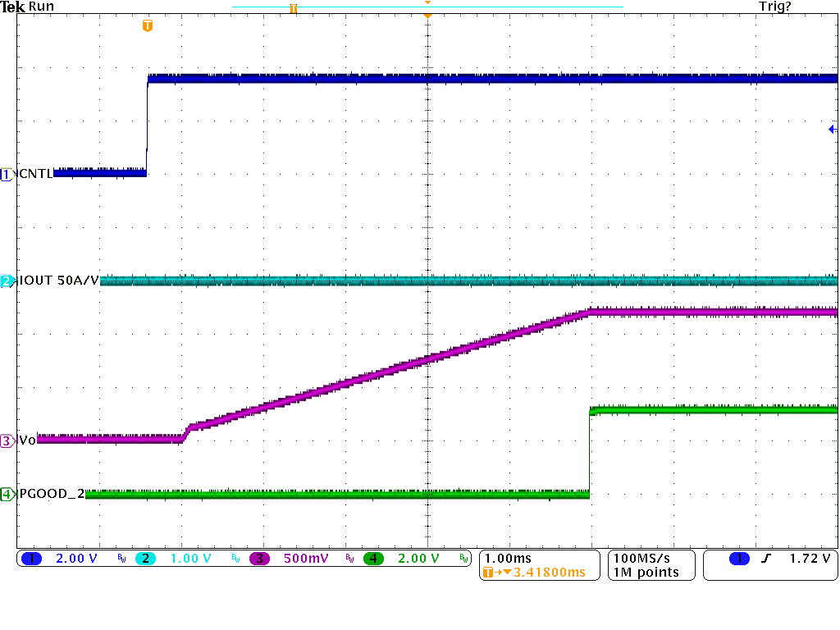Screen dimensions: 840x630
Task: Click the channel 1 CNTL ground marker
Action: point(7,174)
